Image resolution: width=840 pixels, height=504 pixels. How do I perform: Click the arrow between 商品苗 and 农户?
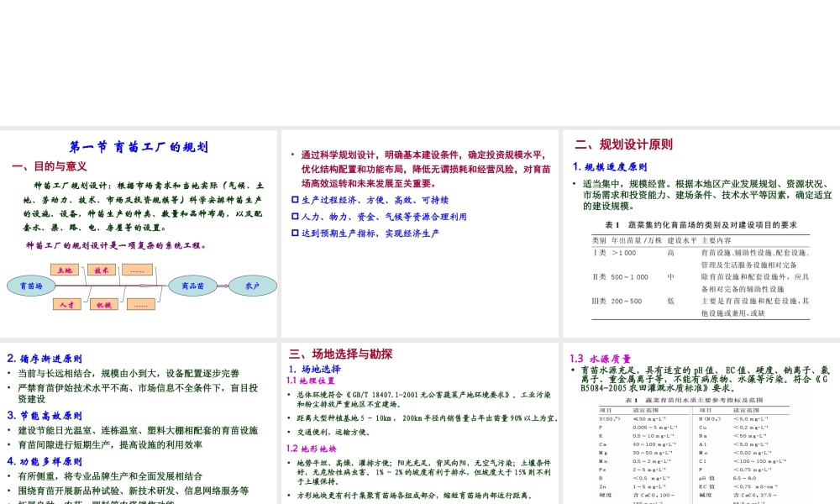(222, 286)
